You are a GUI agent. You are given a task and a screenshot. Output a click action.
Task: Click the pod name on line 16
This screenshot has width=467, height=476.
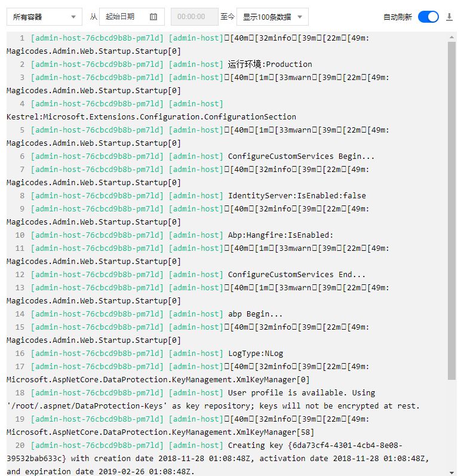97,354
